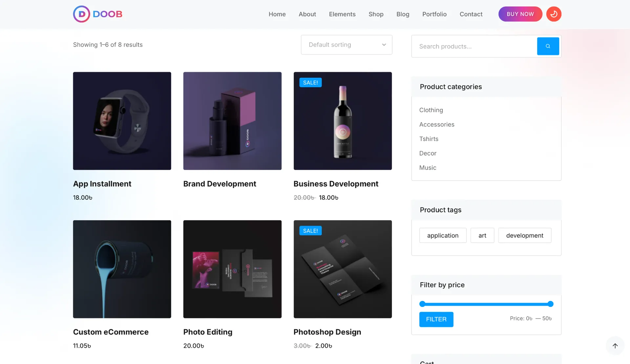Click the left price slider handle
The width and height of the screenshot is (630, 364).
coord(422,304)
